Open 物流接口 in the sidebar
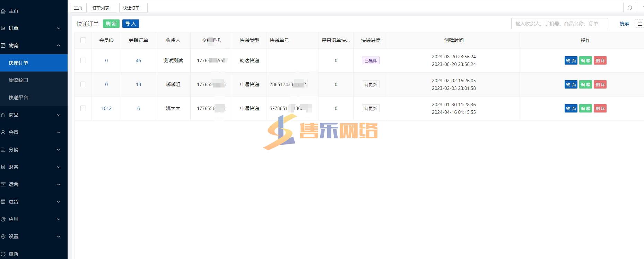 coord(18,80)
